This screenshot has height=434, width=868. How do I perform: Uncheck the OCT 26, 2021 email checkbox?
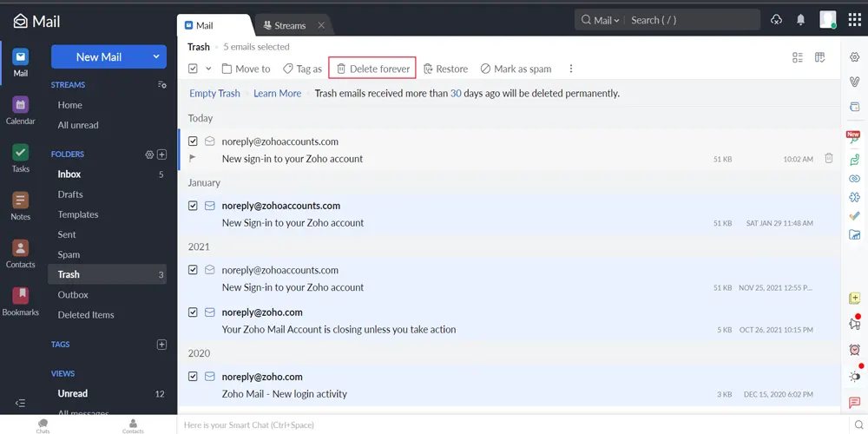(x=193, y=312)
